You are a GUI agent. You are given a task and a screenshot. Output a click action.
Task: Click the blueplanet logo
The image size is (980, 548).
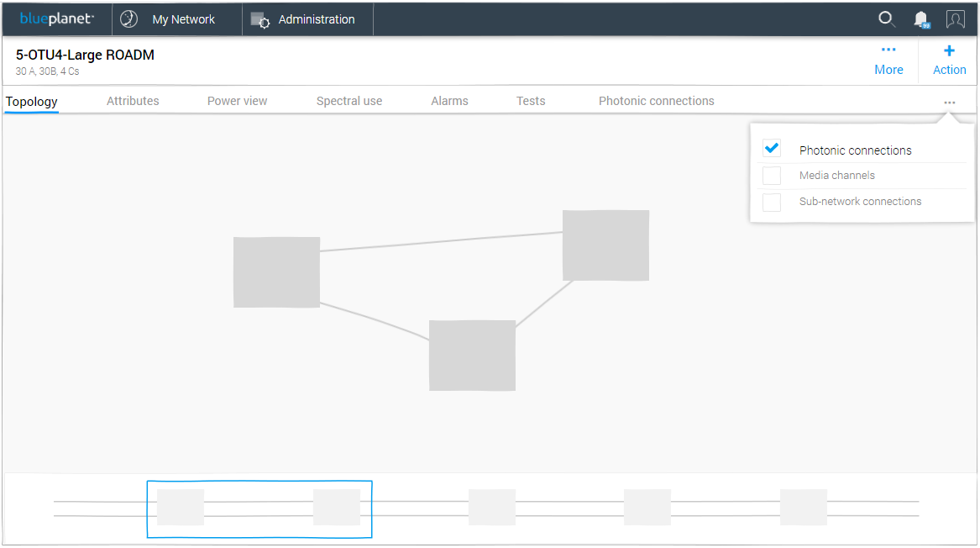pos(56,18)
